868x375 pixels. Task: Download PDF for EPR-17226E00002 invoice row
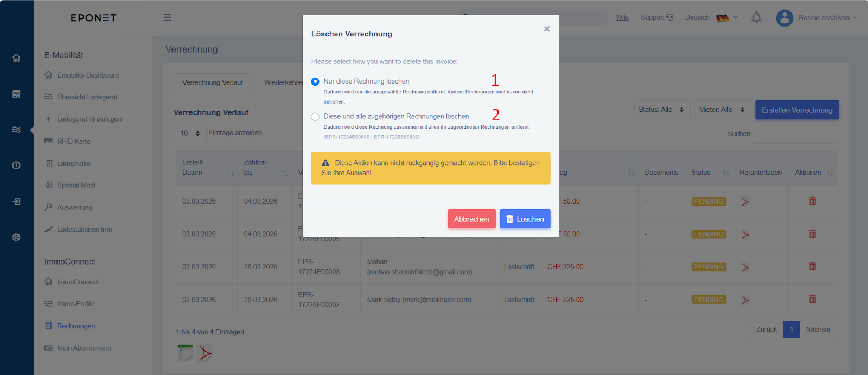pyautogui.click(x=745, y=300)
